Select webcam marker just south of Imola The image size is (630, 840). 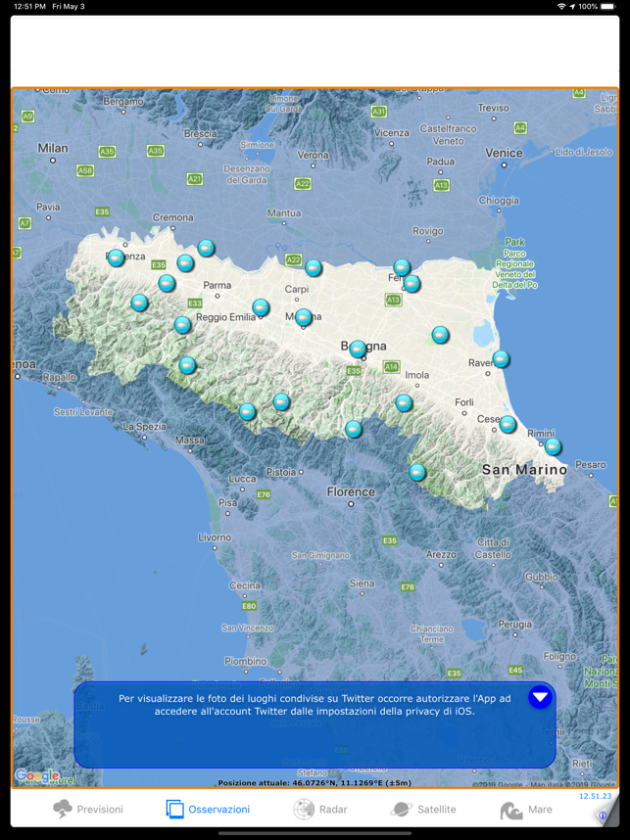point(404,402)
